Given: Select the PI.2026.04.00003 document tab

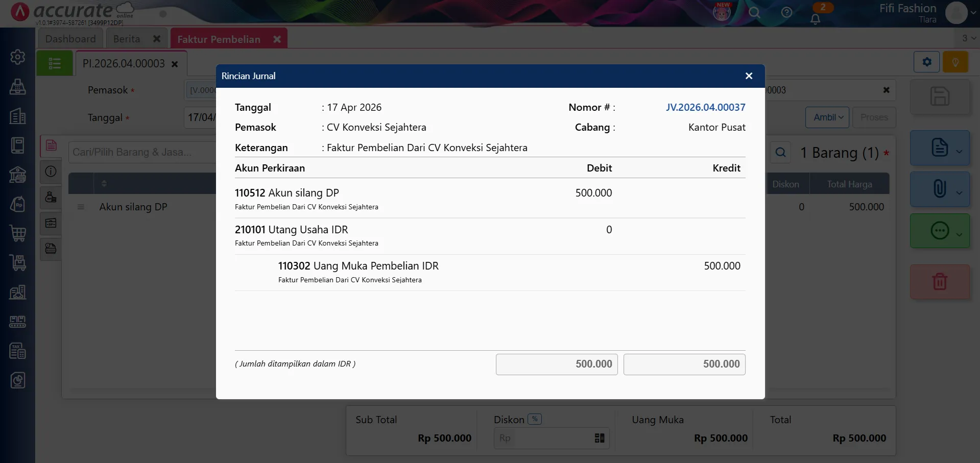Looking at the screenshot, I should (x=124, y=64).
